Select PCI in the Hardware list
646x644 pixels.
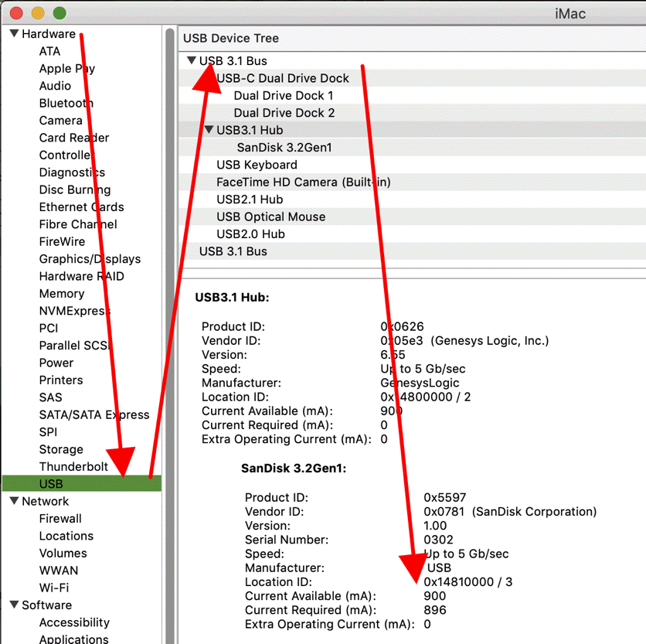[x=49, y=328]
